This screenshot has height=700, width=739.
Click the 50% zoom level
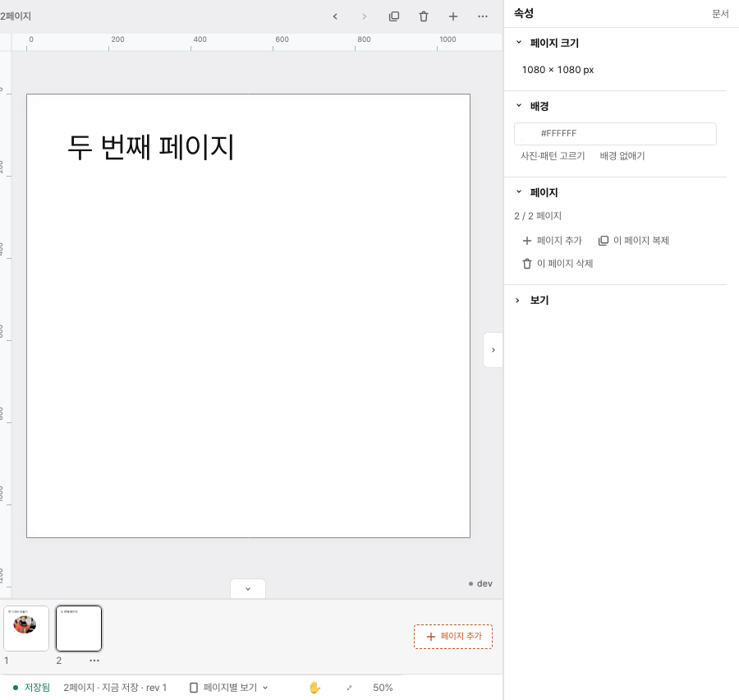pos(383,688)
